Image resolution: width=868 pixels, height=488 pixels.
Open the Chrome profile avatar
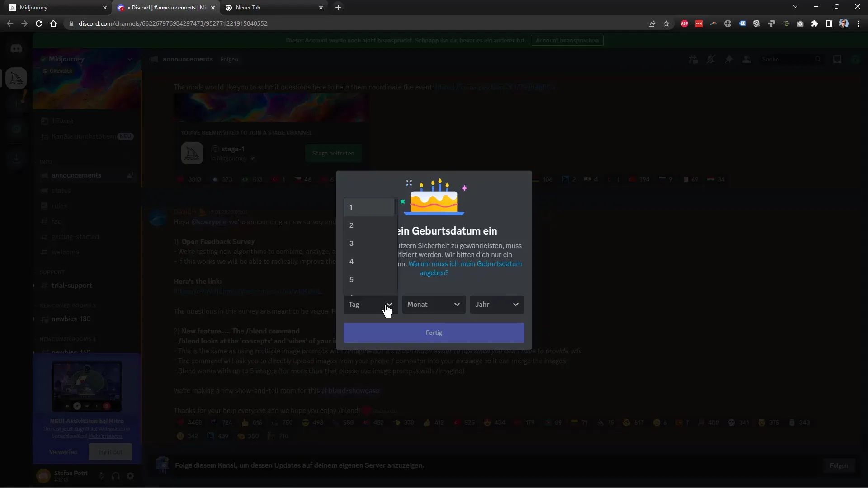coord(844,23)
